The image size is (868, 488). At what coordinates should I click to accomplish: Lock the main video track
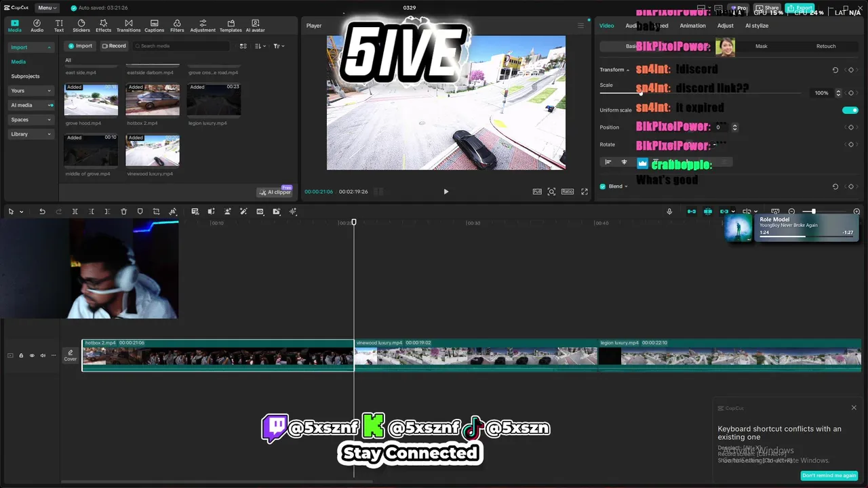(21, 355)
